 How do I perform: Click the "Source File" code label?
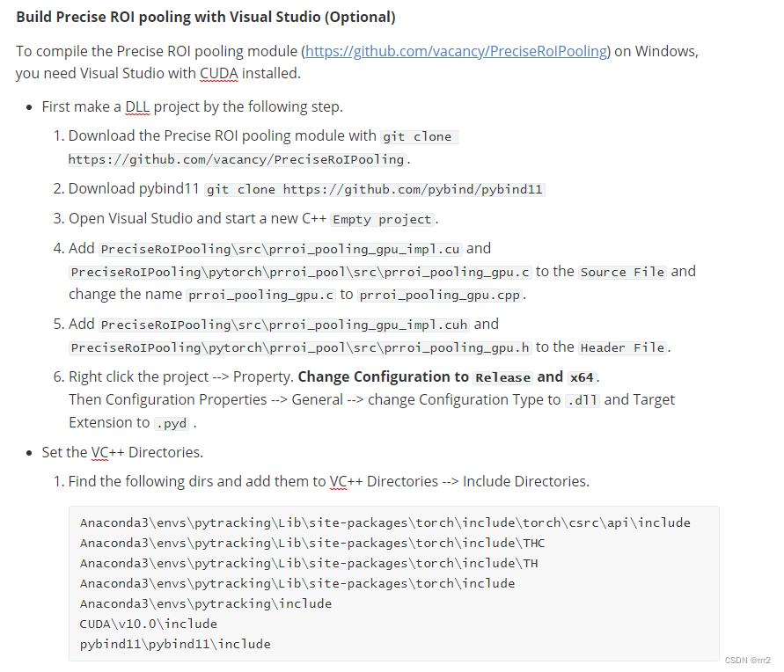click(x=622, y=272)
